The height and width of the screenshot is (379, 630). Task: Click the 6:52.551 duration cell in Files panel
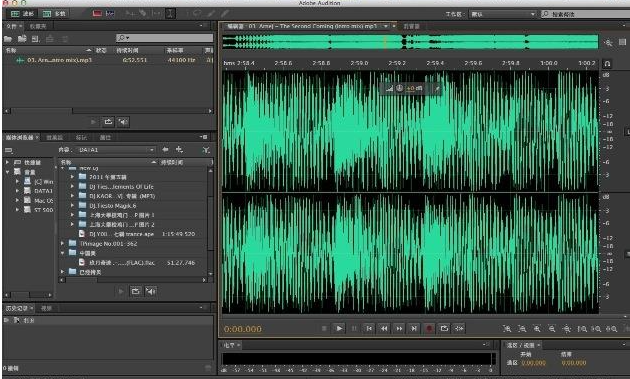(135, 60)
